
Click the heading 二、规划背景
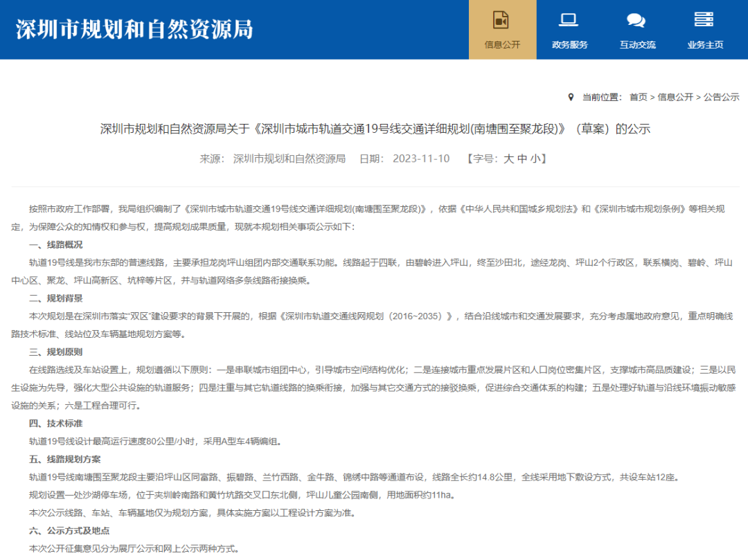coord(56,298)
